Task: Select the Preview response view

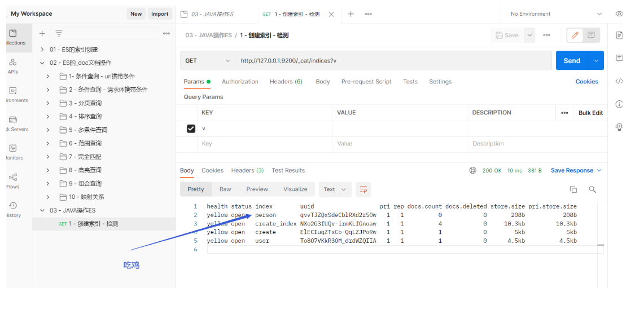Action: coord(257,189)
